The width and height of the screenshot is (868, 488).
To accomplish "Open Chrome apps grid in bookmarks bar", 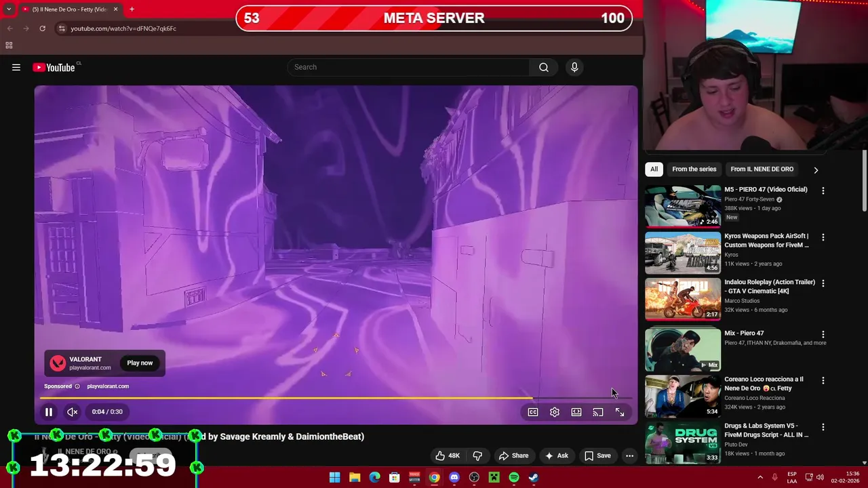I will (x=9, y=45).
